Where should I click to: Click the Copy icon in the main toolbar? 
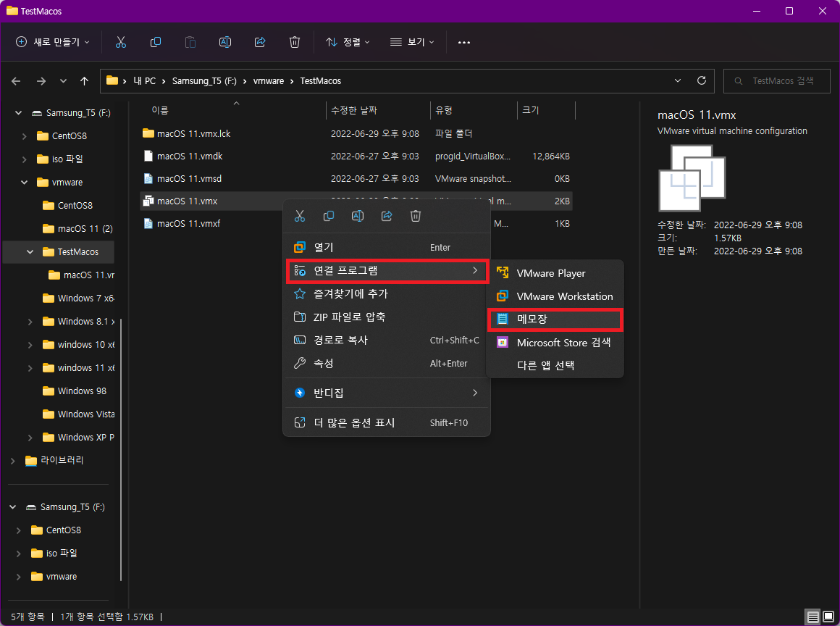156,42
